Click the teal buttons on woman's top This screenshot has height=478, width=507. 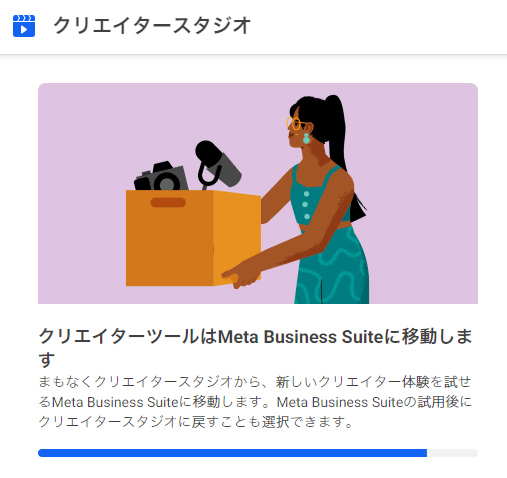tap(306, 205)
